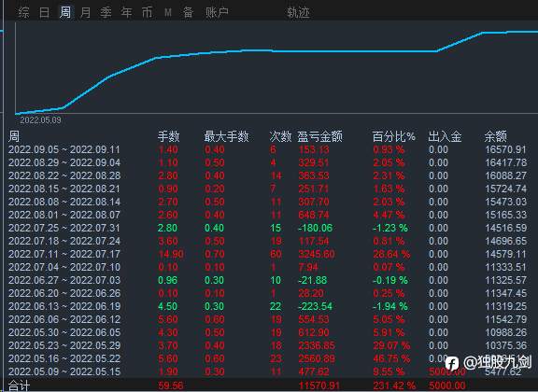538x392 pixels.
Task: Select row 2022.08.22 ~ 2022.08.28
Action: [268, 175]
